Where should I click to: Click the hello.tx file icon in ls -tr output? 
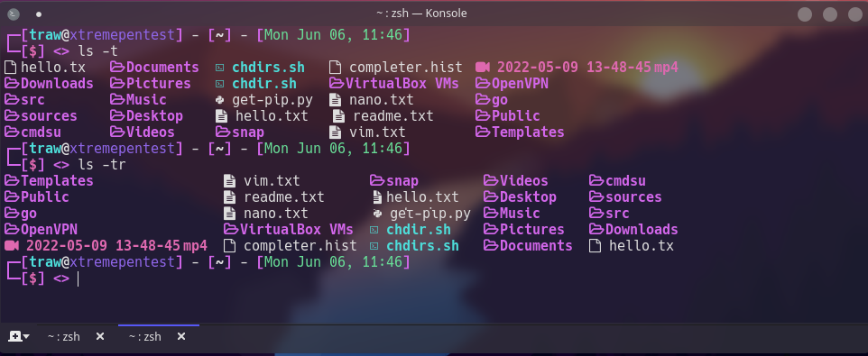(x=596, y=245)
